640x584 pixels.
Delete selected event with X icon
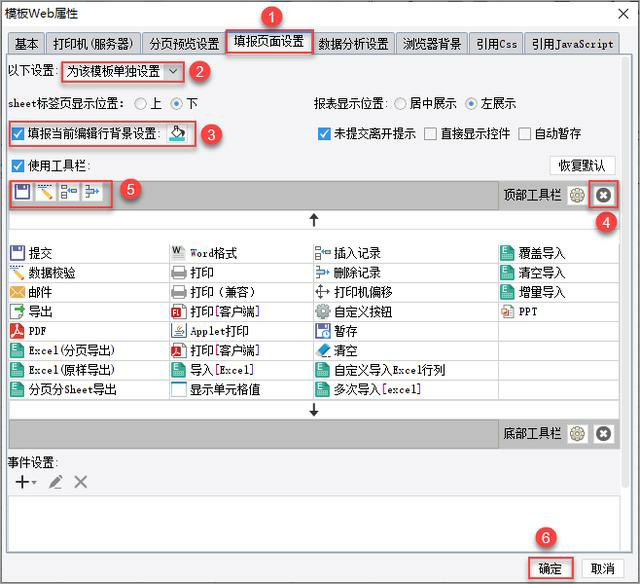click(x=80, y=482)
